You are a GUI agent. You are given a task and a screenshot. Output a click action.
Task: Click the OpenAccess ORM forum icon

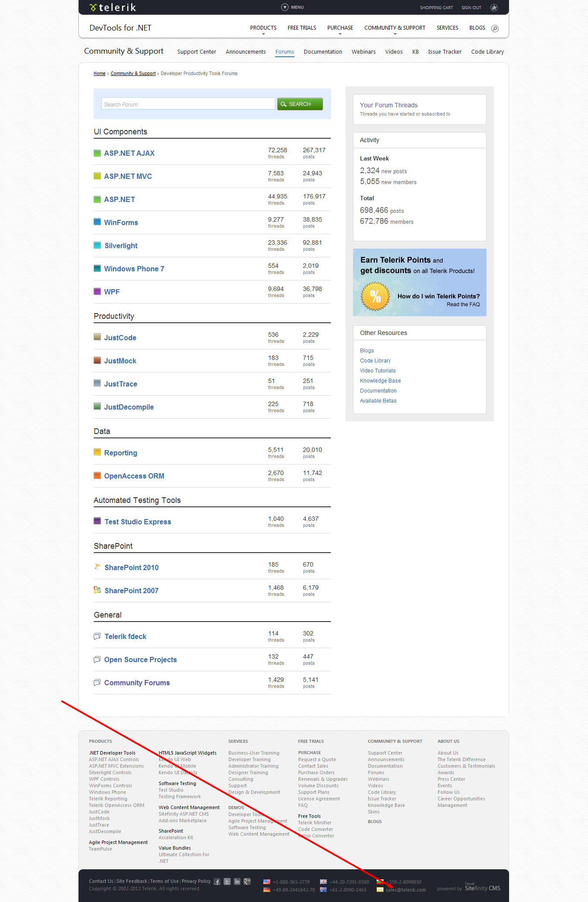tap(97, 475)
